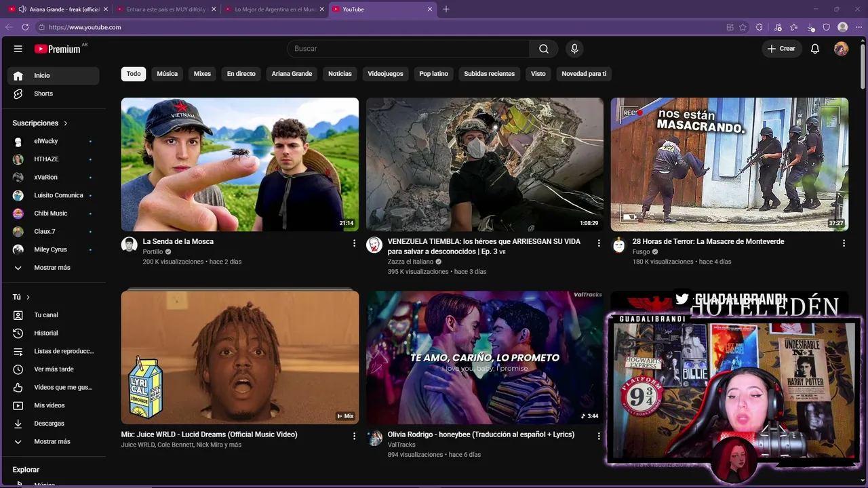
Task: Open the notifications bell
Action: click(815, 49)
